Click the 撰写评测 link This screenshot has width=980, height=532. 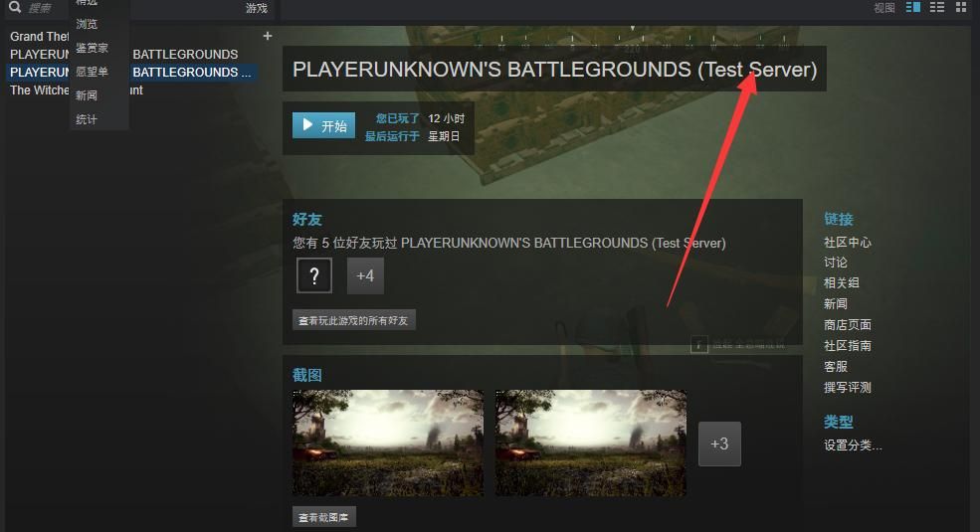click(x=848, y=387)
